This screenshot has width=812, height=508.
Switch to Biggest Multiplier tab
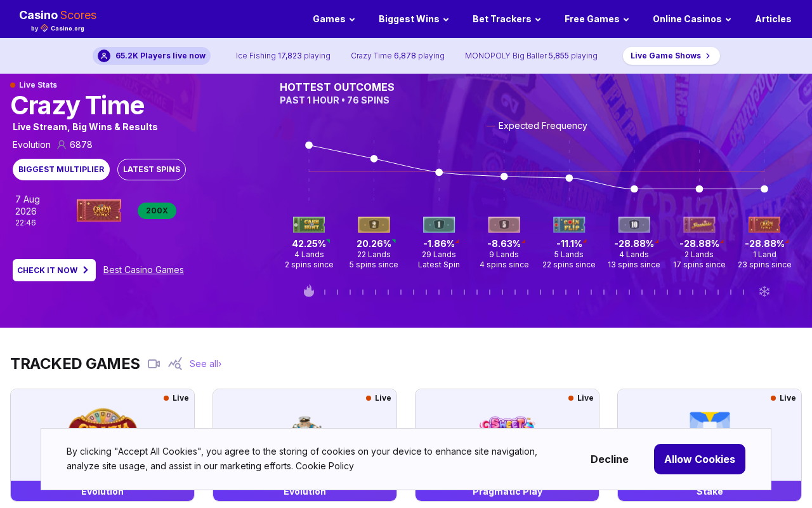(62, 170)
